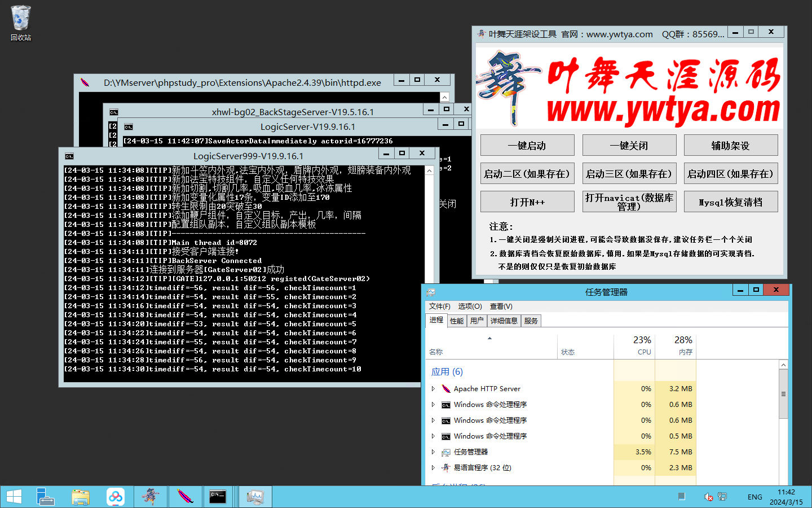Select the dancing-figure tool icon in the taskbar
Viewport: 812px width, 508px height.
click(x=151, y=497)
